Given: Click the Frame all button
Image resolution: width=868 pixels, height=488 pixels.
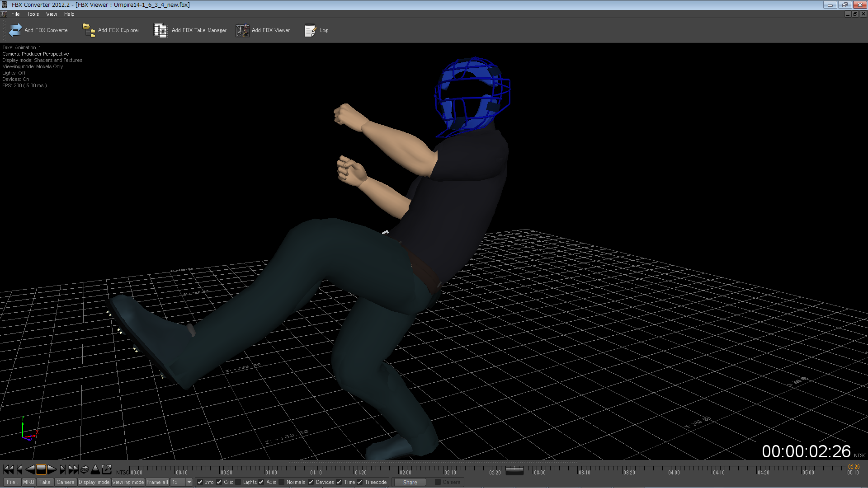Looking at the screenshot, I should click(157, 482).
